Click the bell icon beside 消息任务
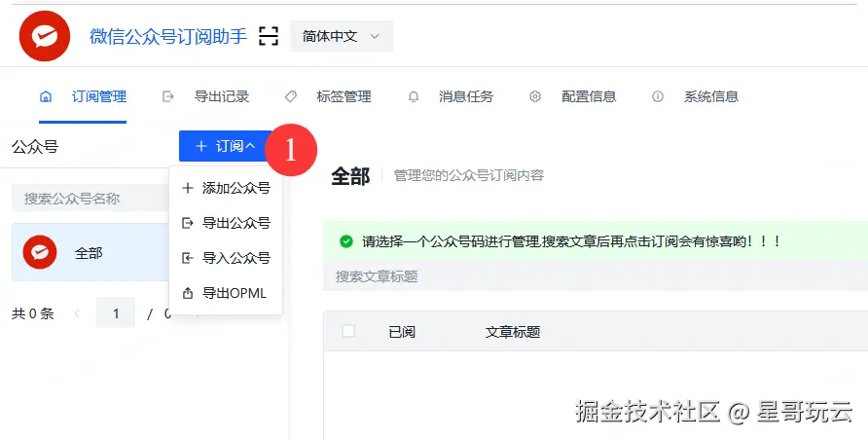This screenshot has height=440, width=868. [414, 96]
